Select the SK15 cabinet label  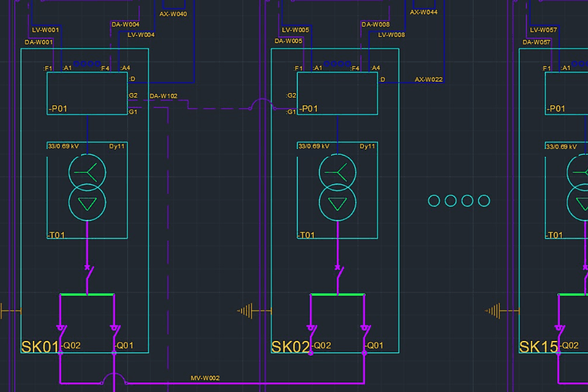tap(539, 347)
